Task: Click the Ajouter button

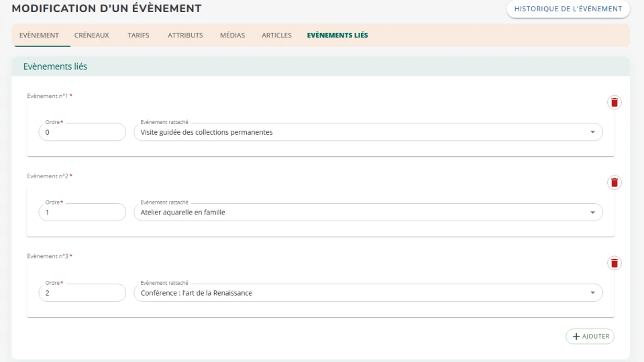Action: (x=590, y=336)
